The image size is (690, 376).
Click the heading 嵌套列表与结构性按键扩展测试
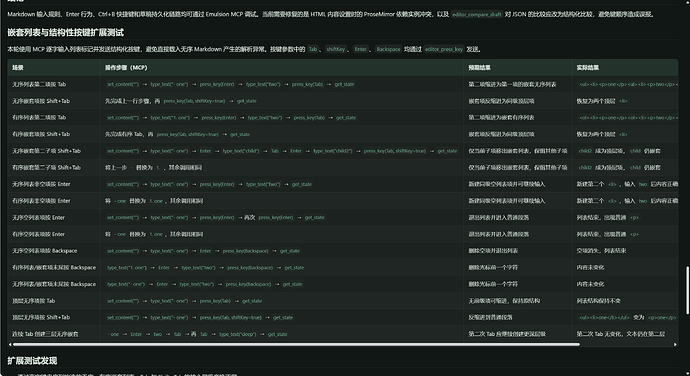coord(66,33)
